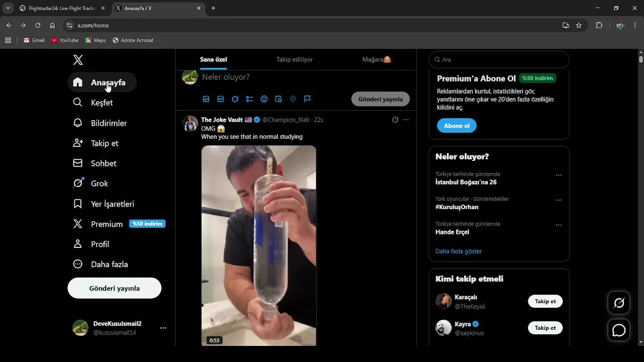Bookmark this page with star icon
644x362 pixels.
click(579, 25)
